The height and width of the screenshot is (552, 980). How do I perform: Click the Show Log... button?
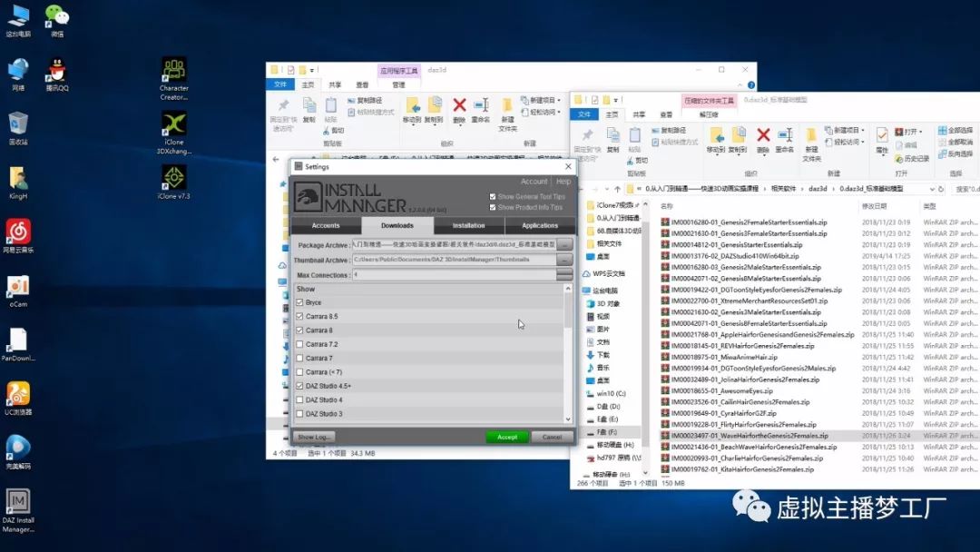[314, 437]
